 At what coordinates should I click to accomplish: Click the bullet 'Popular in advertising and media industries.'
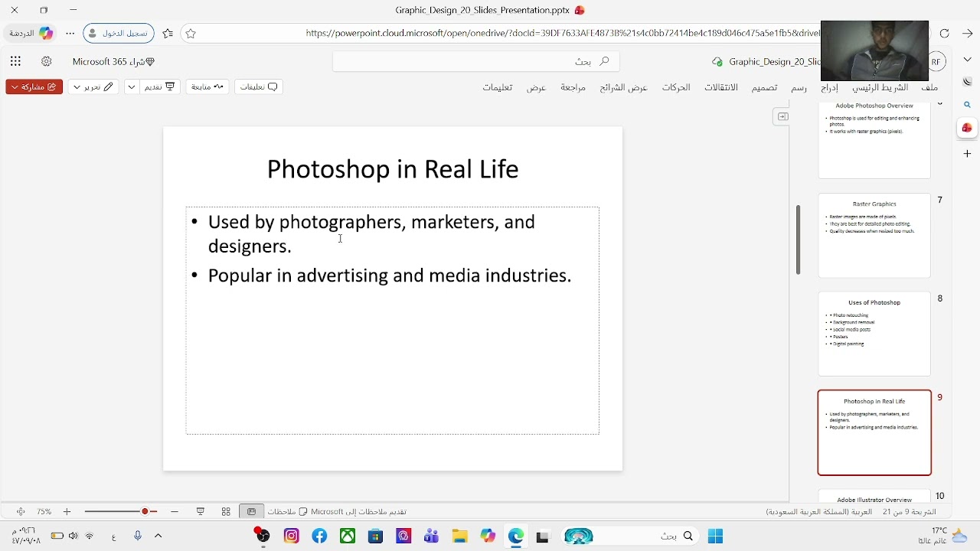pyautogui.click(x=390, y=275)
